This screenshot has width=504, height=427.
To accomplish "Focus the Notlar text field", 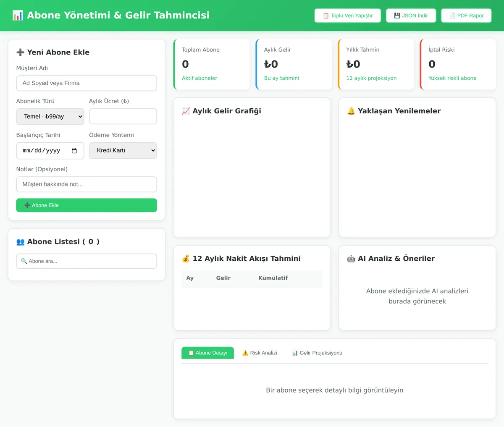I will point(87,184).
